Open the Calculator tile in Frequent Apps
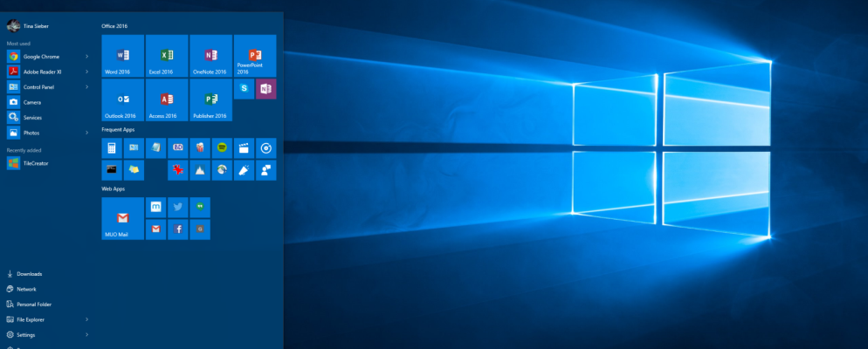This screenshot has height=349, width=868. click(x=112, y=148)
